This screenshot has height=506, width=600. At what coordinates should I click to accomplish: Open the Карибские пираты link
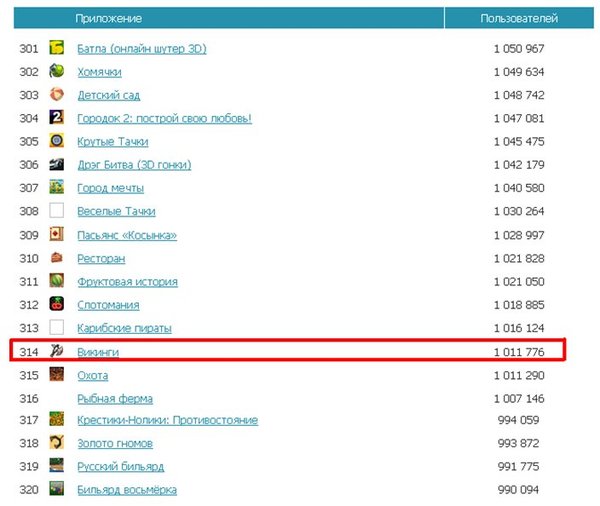(124, 328)
